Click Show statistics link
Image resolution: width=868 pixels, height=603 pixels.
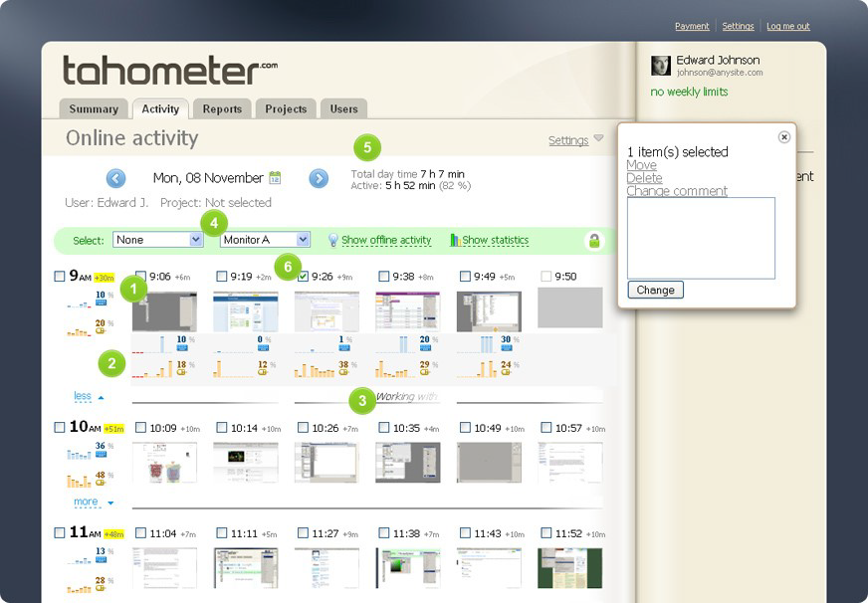pos(496,240)
